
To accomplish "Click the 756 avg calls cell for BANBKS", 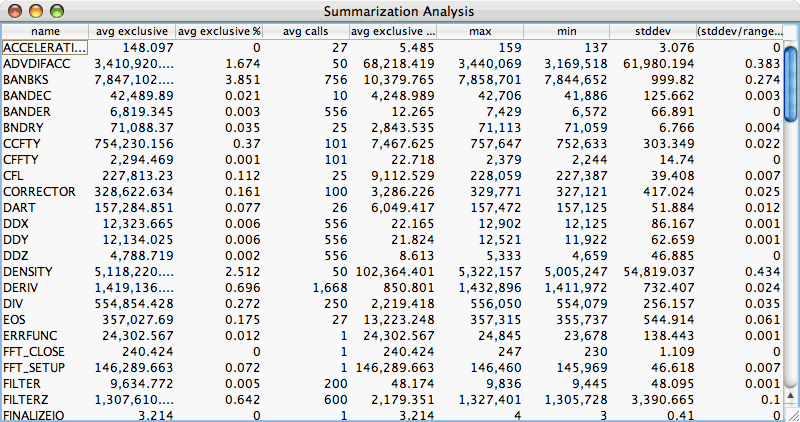I will pos(336,80).
